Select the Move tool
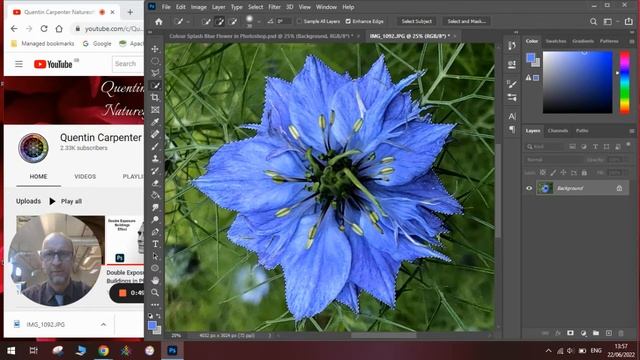 click(x=155, y=49)
